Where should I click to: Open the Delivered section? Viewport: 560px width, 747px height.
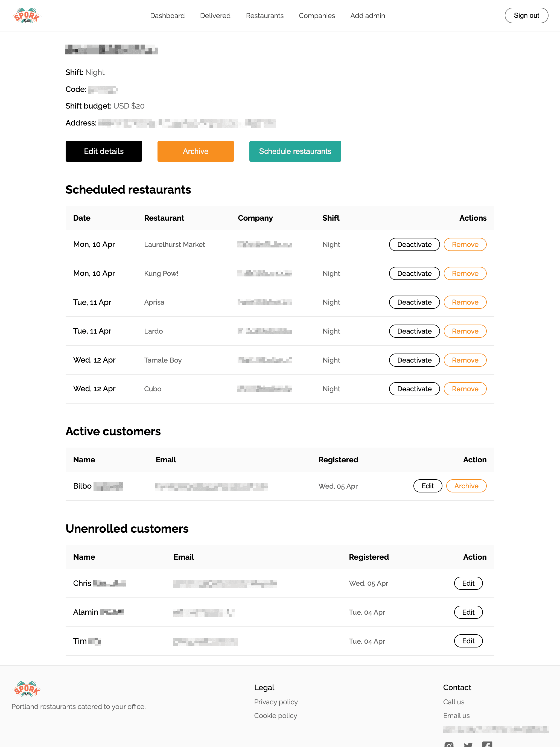pyautogui.click(x=215, y=16)
